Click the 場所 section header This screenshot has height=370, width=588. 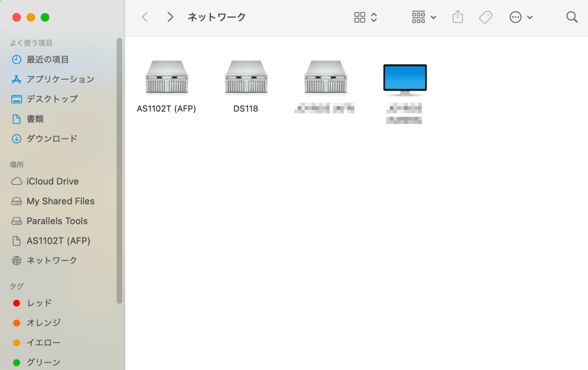[x=17, y=165]
